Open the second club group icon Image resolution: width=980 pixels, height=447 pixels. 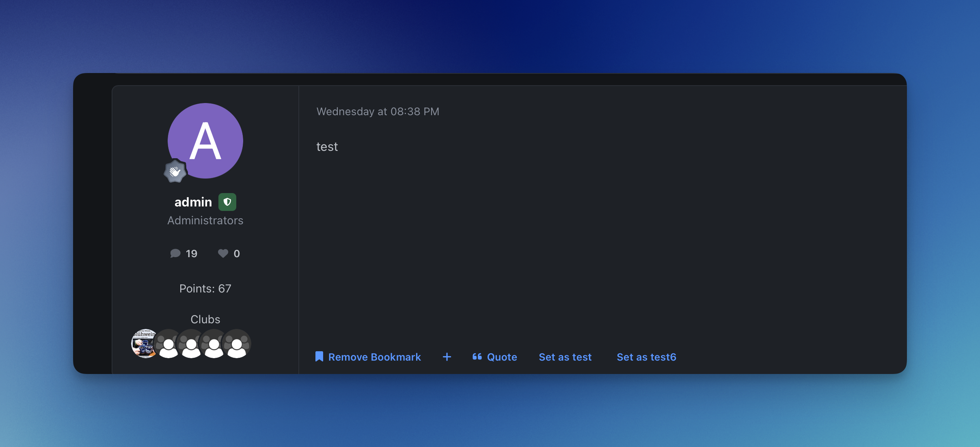click(168, 344)
